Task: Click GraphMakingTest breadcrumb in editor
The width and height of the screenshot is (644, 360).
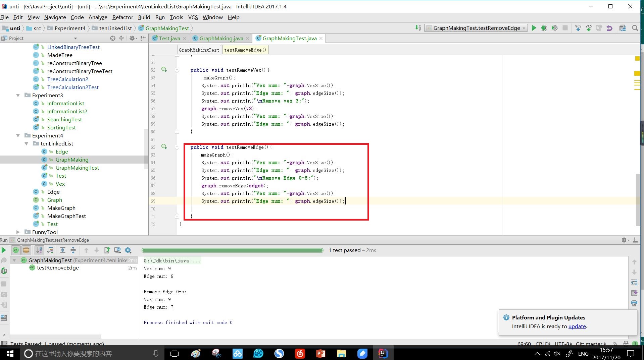Action: pyautogui.click(x=199, y=50)
